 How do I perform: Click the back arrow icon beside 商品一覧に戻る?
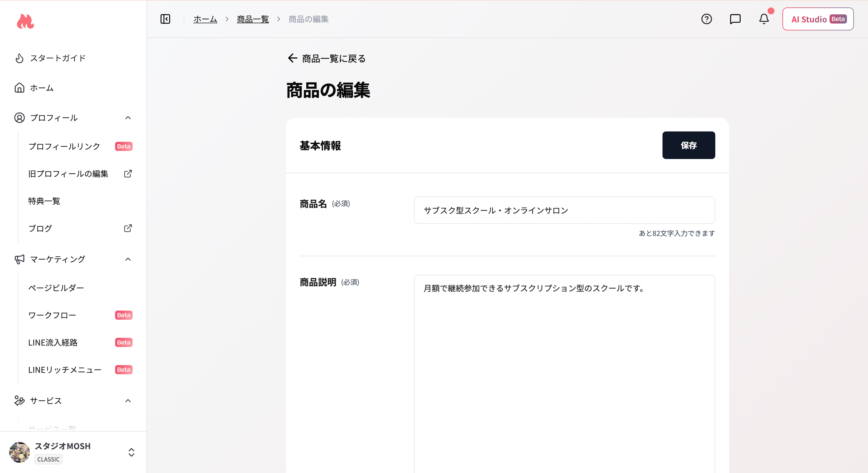[x=292, y=58]
